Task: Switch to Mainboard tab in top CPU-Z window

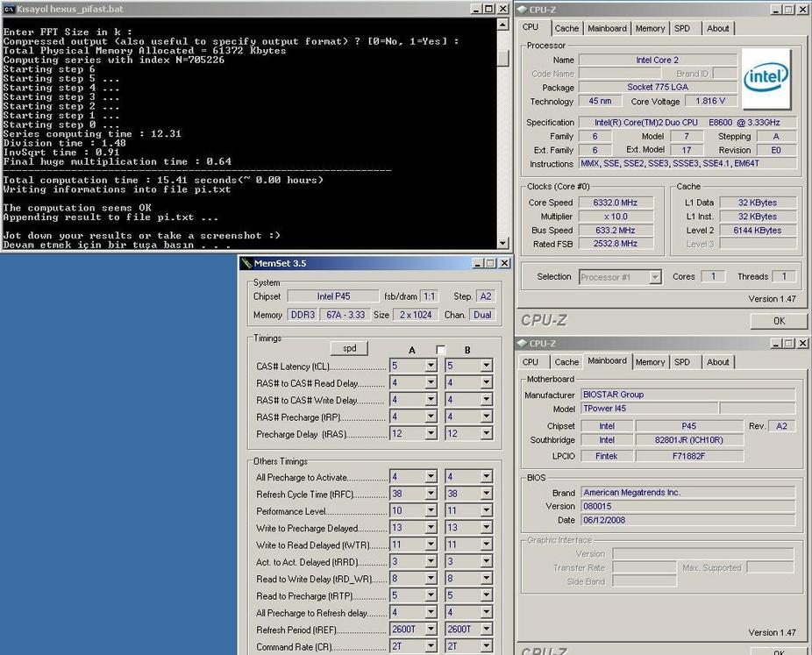Action: [x=607, y=28]
